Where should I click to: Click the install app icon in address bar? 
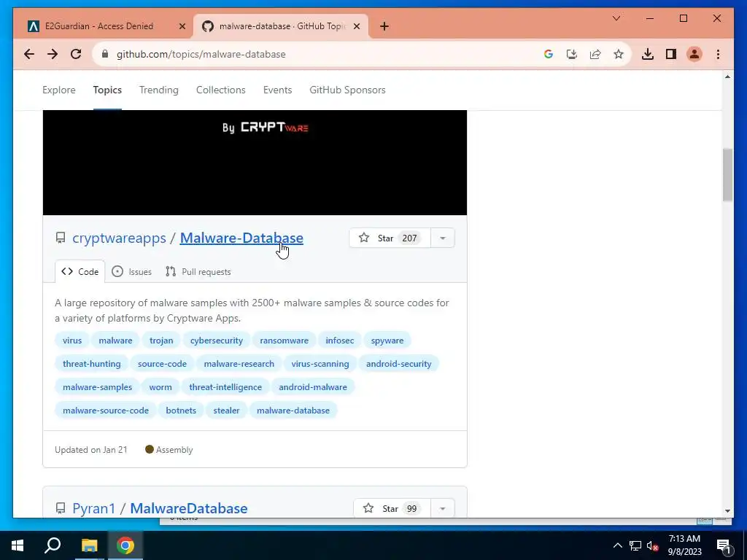point(572,54)
